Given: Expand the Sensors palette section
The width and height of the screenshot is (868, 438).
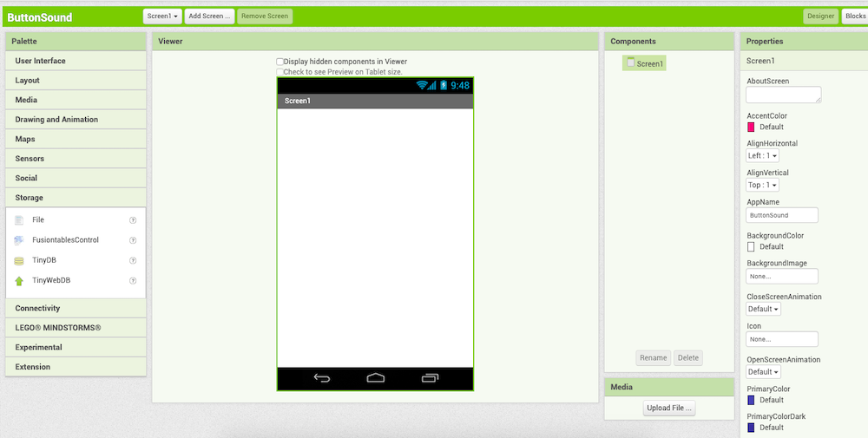Looking at the screenshot, I should point(76,159).
